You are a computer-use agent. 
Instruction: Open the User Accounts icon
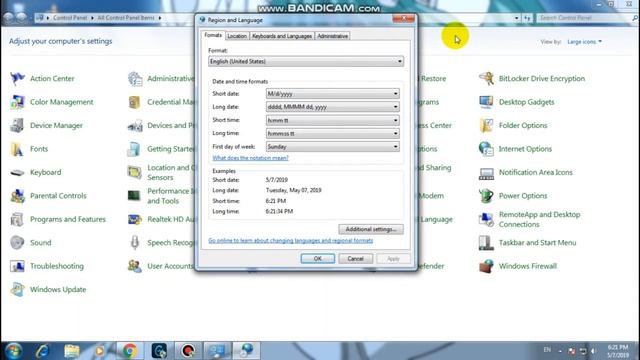(x=135, y=266)
